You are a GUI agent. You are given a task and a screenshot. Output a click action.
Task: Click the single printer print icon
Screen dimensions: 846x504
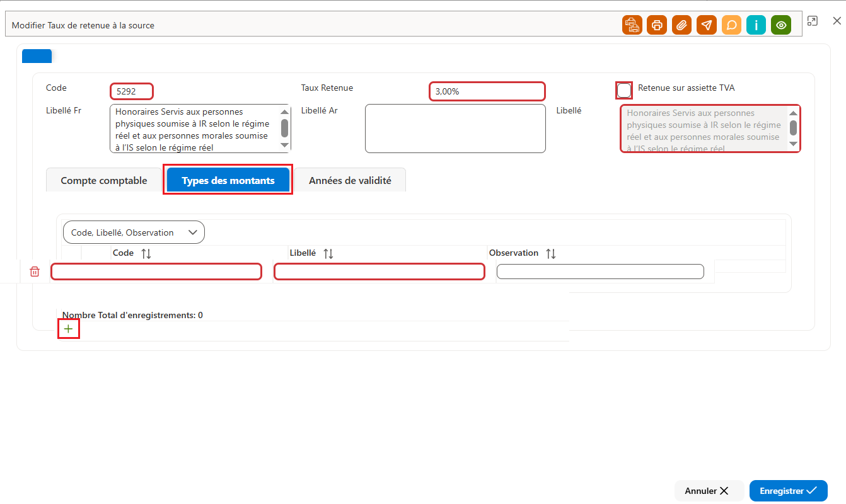coord(657,25)
